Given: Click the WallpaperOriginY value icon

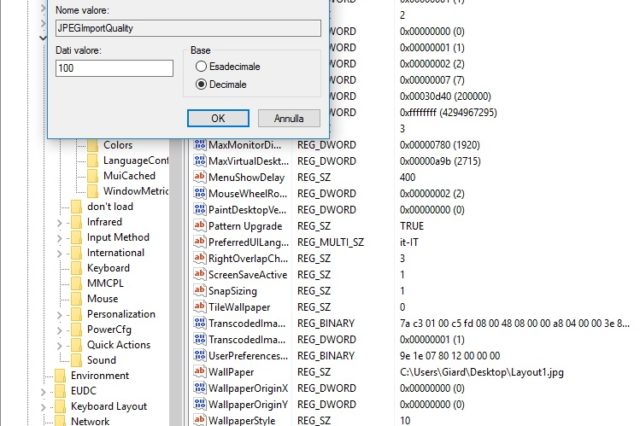Looking at the screenshot, I should click(x=200, y=404).
